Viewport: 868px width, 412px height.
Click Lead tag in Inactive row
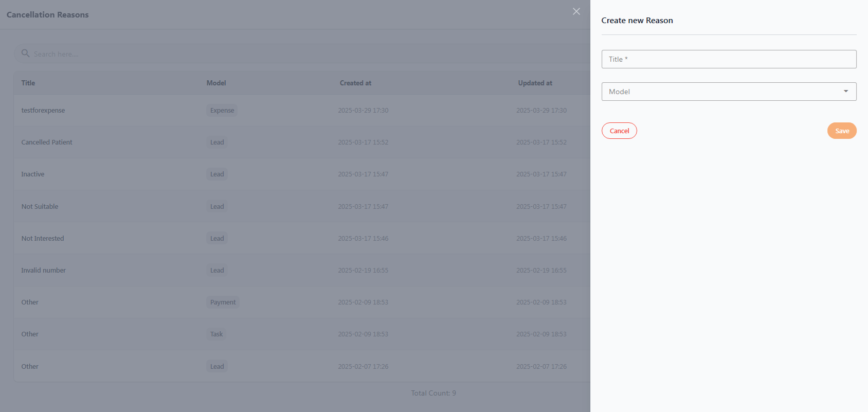pos(217,174)
